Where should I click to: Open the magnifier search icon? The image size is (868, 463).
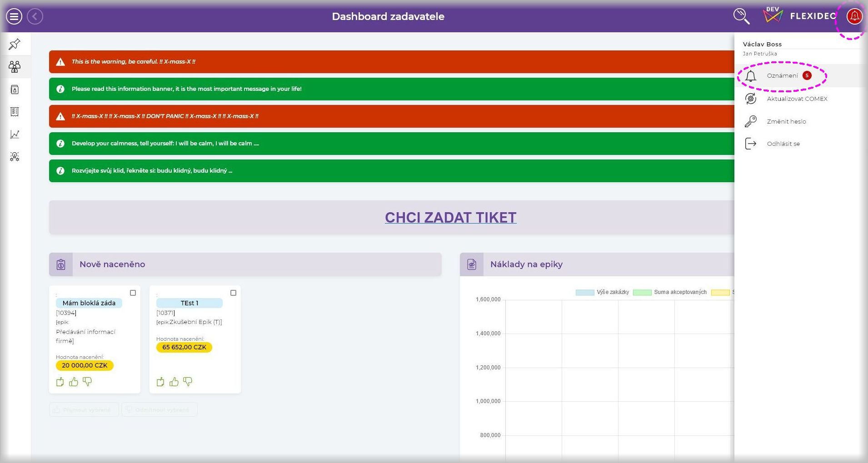point(741,16)
